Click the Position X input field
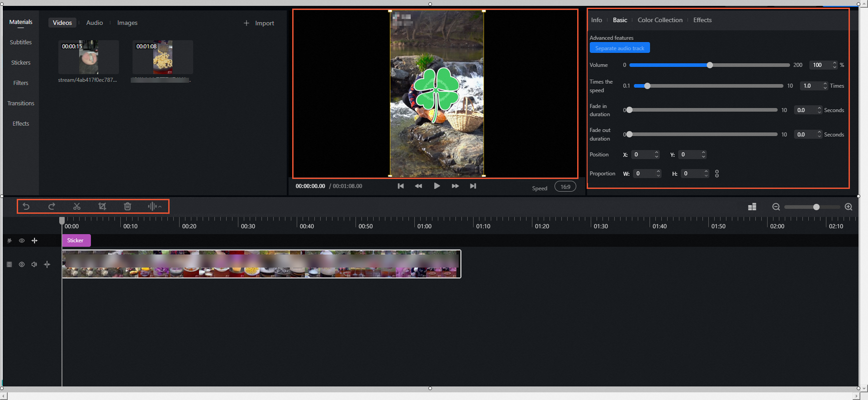This screenshot has width=868, height=400. [645, 155]
